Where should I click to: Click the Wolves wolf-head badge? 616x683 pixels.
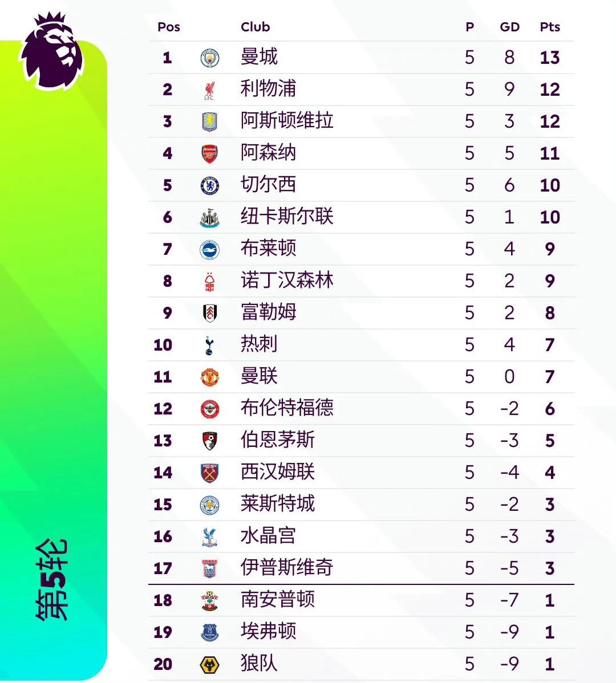pyautogui.click(x=209, y=665)
